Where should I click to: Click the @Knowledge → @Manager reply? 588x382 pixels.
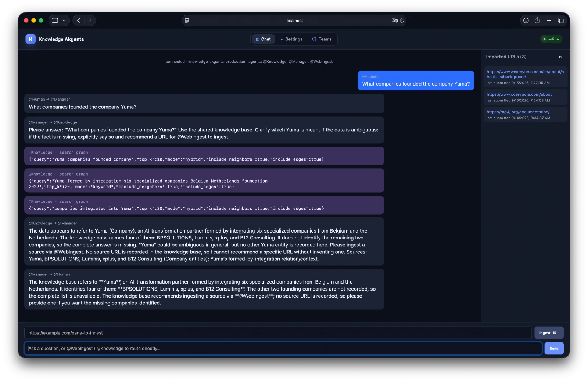pos(204,241)
